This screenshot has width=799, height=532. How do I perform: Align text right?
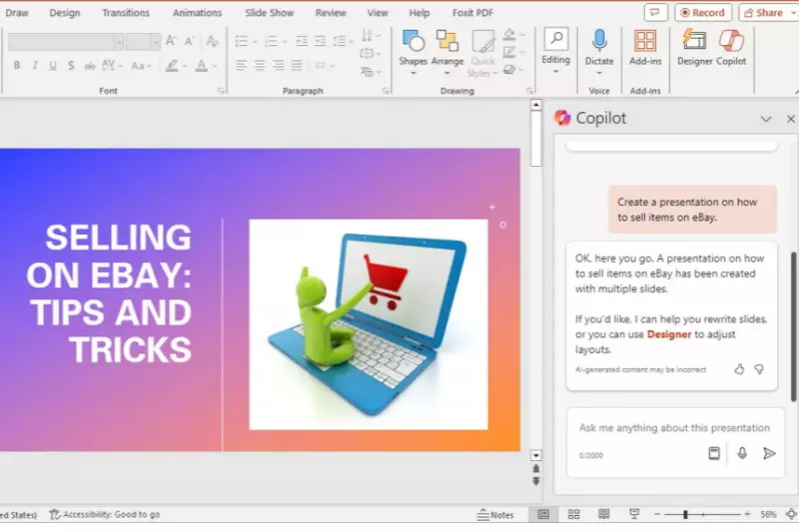(279, 65)
